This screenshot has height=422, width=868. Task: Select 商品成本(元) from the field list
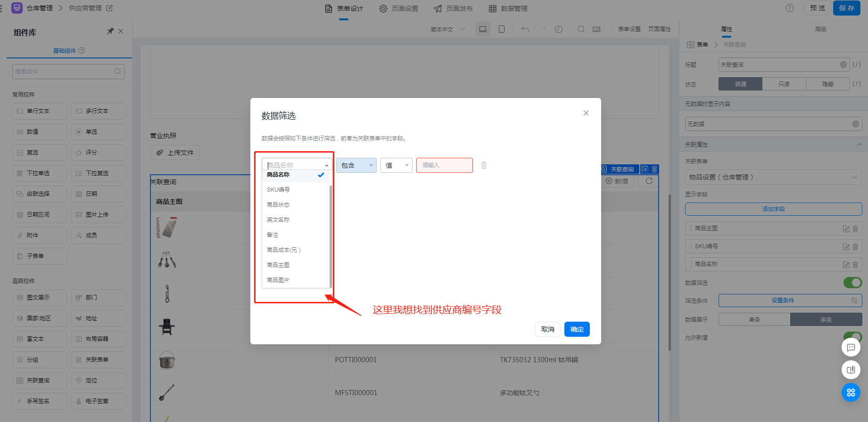(x=296, y=250)
